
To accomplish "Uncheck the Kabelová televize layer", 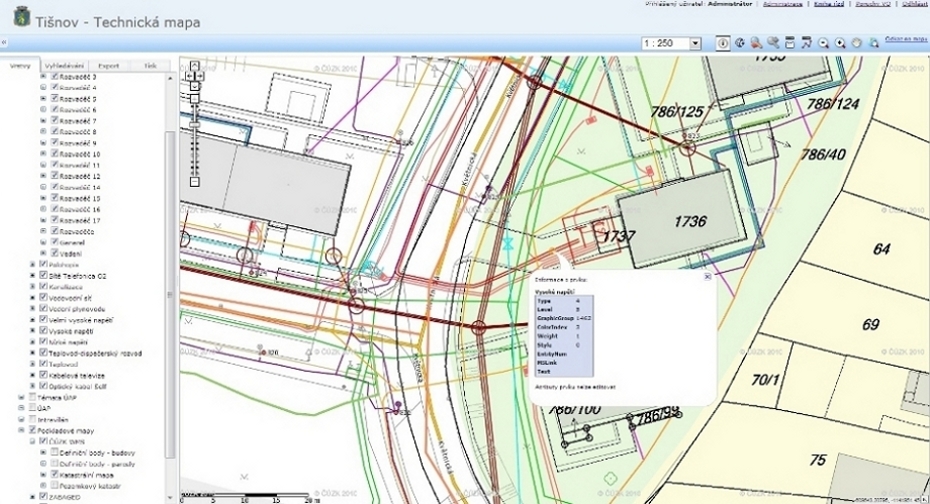I will coord(43,374).
